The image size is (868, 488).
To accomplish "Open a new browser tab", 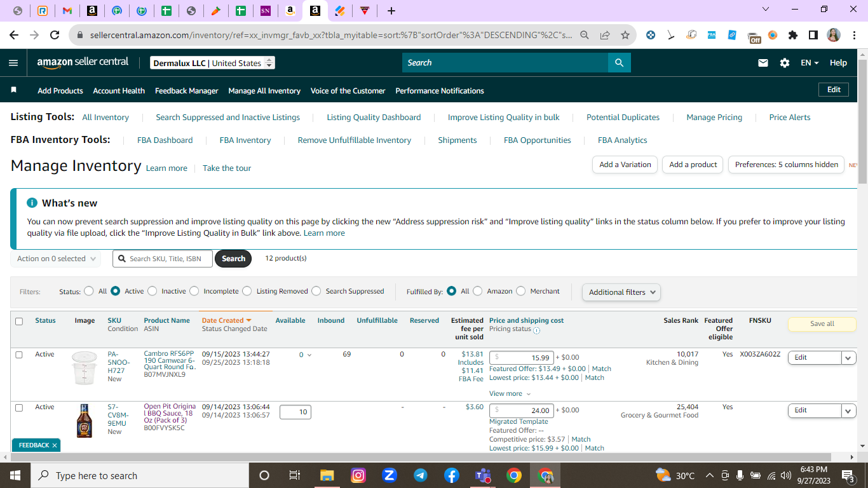I will point(391,11).
